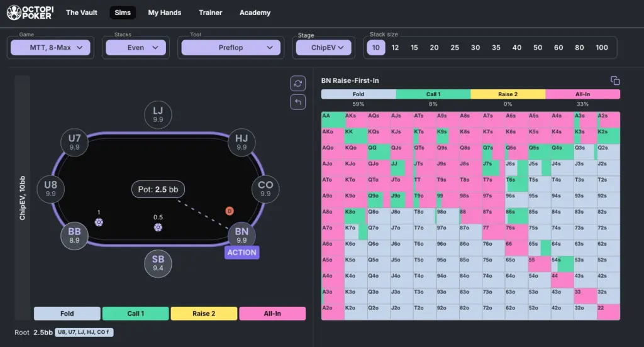Image resolution: width=644 pixels, height=347 pixels.
Task: Open the Game MTT, 8-Max dropdown
Action: [50, 48]
